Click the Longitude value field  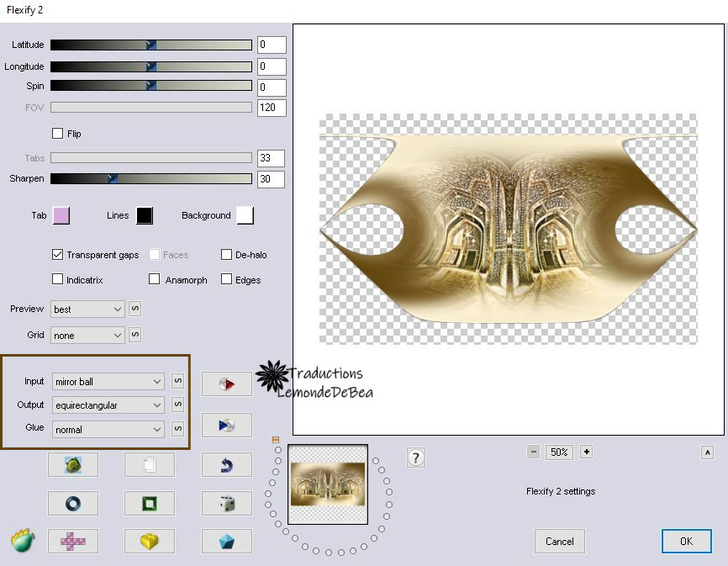(272, 66)
